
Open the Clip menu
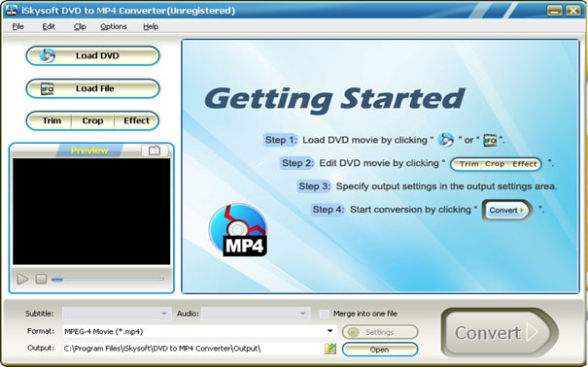click(80, 26)
